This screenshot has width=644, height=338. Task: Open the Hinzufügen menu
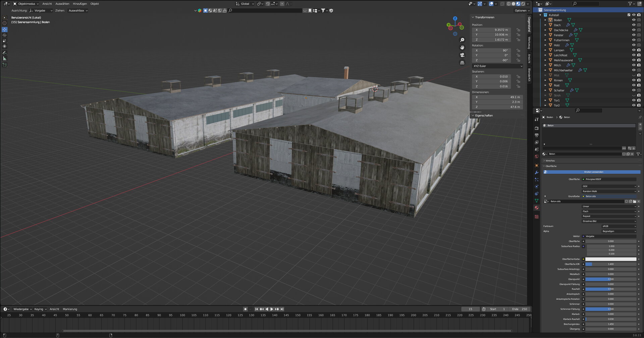tap(80, 4)
